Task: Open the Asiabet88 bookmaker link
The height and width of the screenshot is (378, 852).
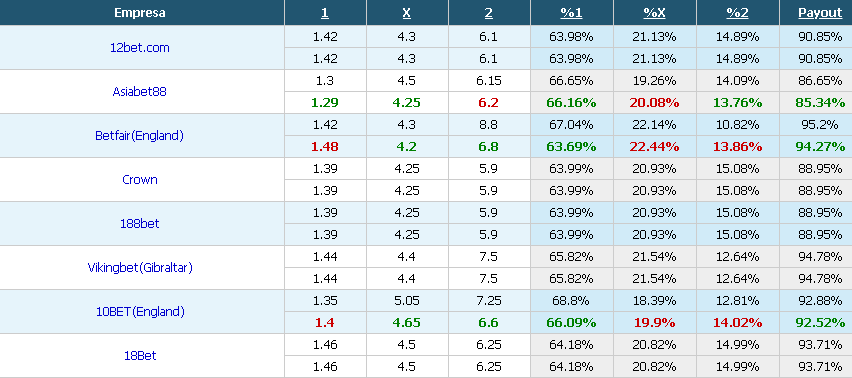Action: [x=140, y=91]
